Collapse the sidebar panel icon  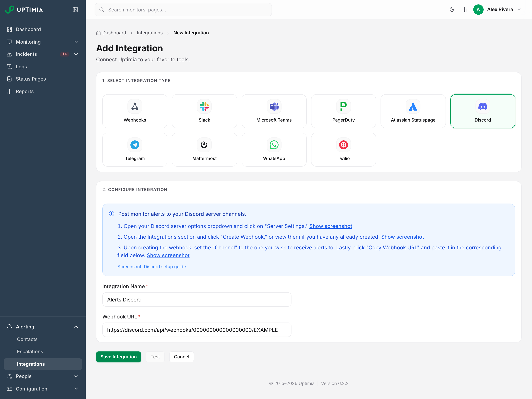(75, 10)
